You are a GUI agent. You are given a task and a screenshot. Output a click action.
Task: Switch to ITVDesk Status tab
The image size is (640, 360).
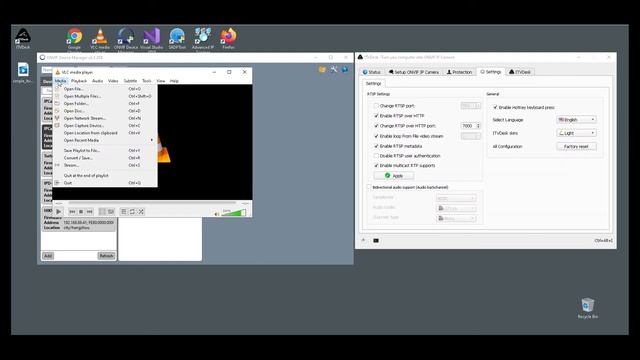[372, 72]
